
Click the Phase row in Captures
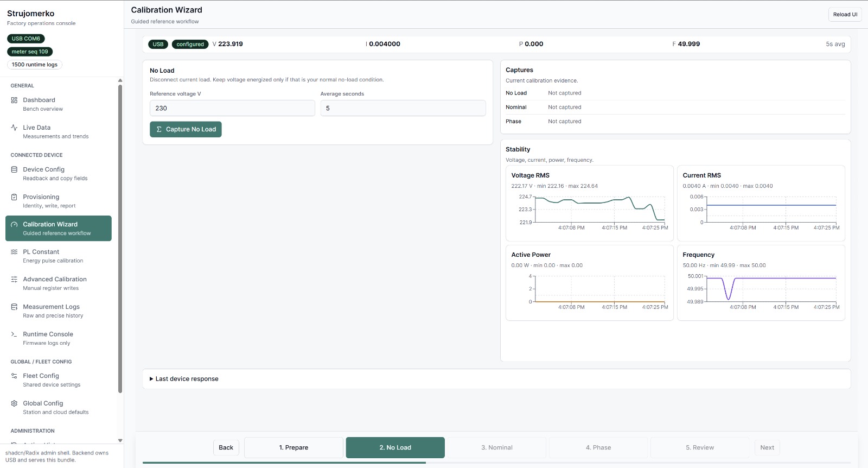[x=675, y=122]
